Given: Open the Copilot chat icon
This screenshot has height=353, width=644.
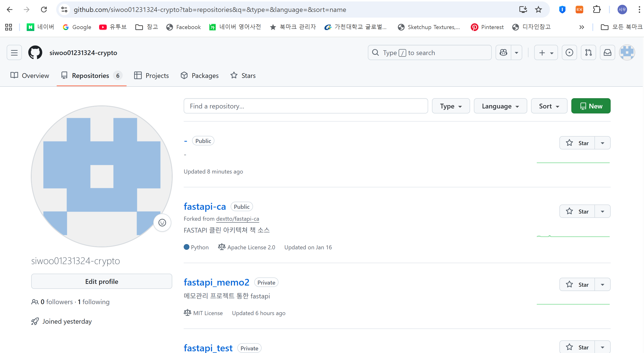Looking at the screenshot, I should click(503, 52).
